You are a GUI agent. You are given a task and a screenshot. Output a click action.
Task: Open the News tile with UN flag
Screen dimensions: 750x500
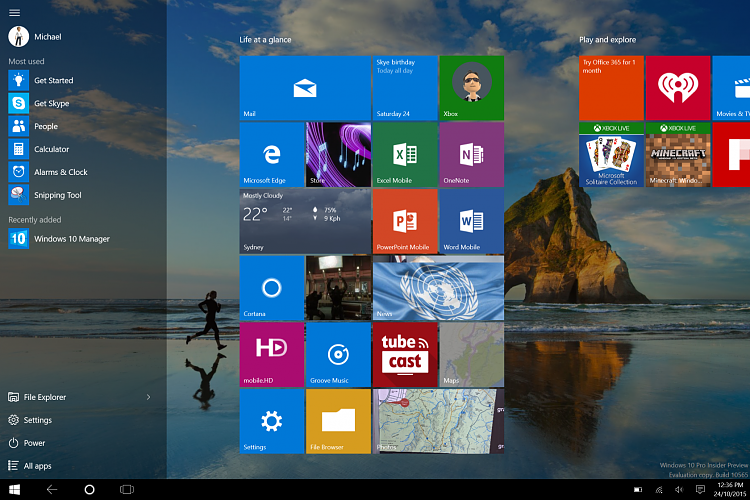click(438, 288)
